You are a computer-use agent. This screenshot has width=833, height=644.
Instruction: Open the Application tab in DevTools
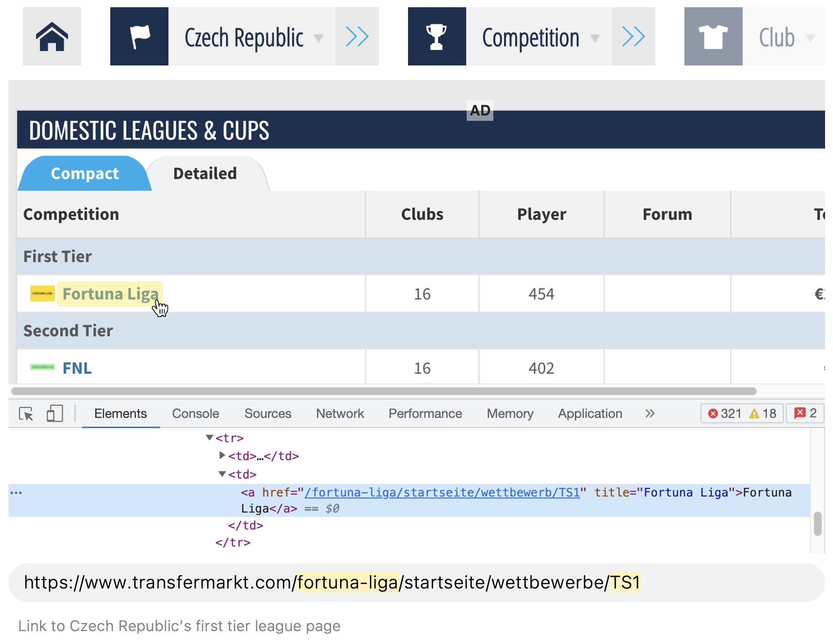(590, 414)
